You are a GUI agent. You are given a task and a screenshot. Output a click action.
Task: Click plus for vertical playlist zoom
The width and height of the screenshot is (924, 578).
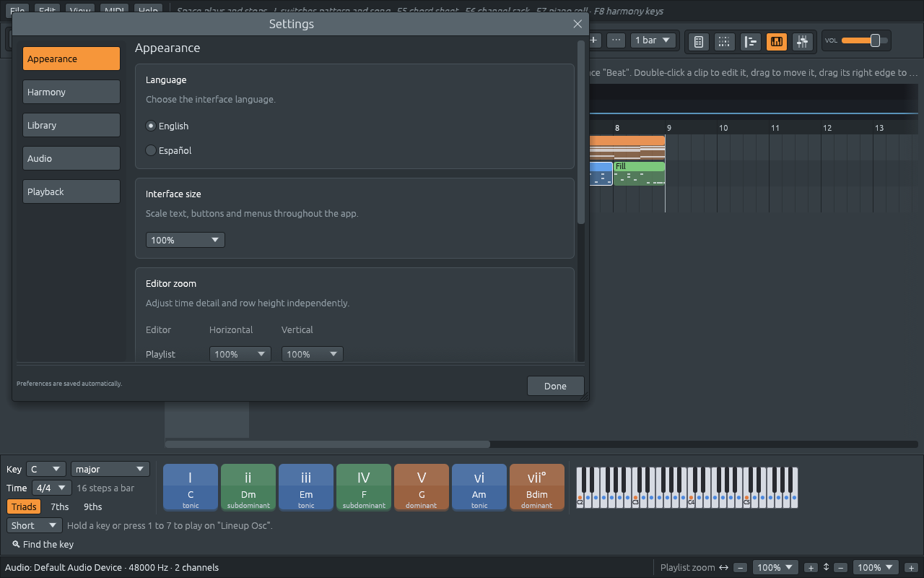coord(911,568)
